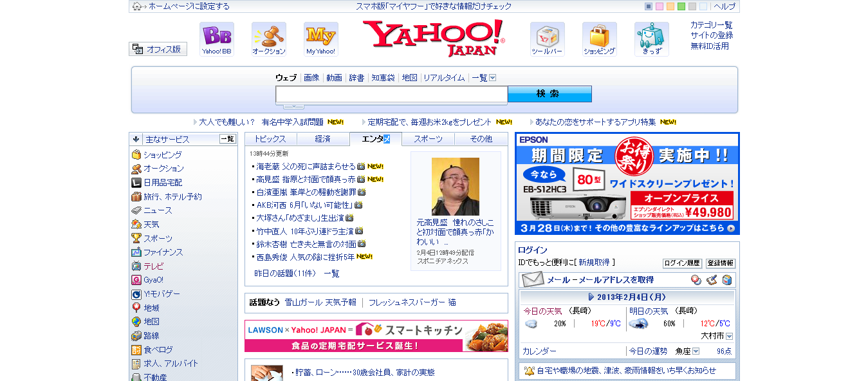
Task: Expand the date header triangle 2013年2月4日
Action: (x=591, y=297)
